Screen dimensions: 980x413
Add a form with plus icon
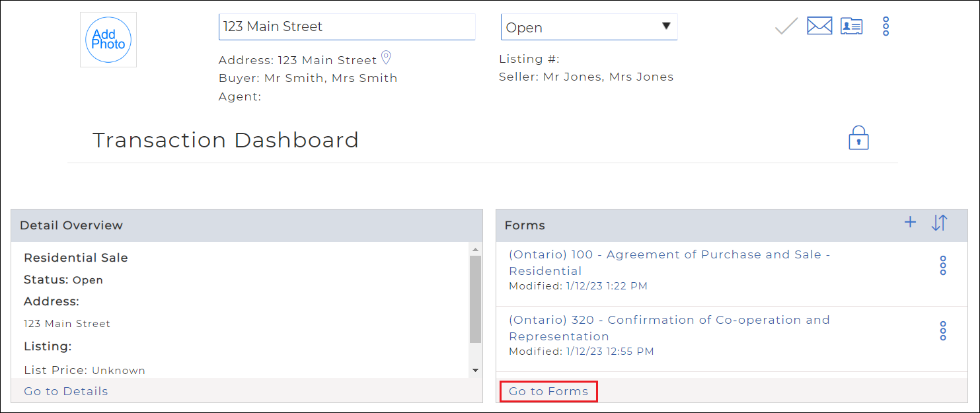click(x=910, y=223)
